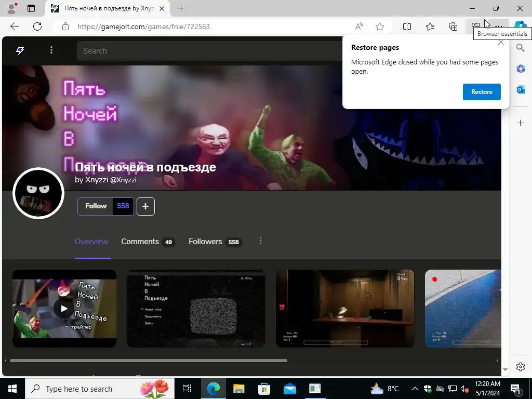Go back with the browser back arrow
Image resolution: width=532 pixels, height=399 pixels.
(x=14, y=26)
